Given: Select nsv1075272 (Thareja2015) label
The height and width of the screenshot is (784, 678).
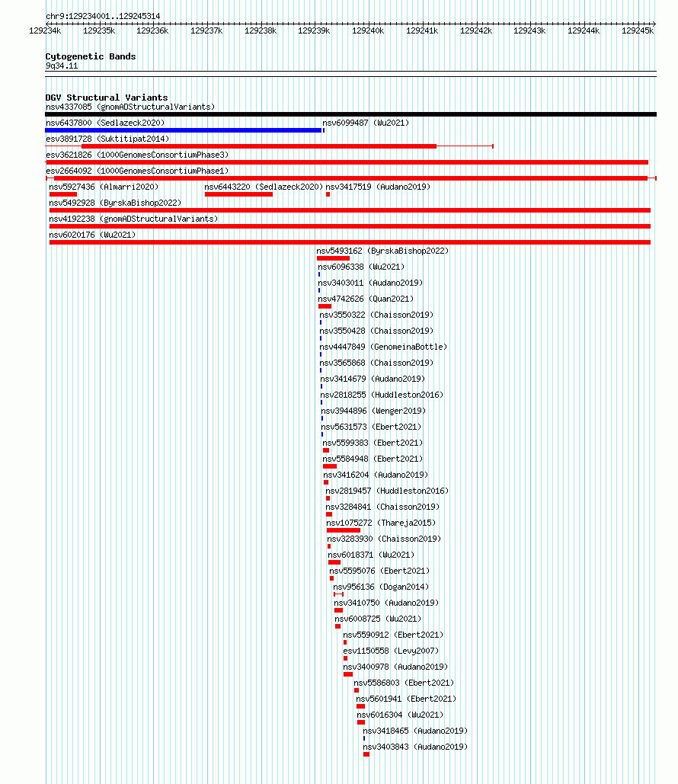Looking at the screenshot, I should [x=381, y=523].
